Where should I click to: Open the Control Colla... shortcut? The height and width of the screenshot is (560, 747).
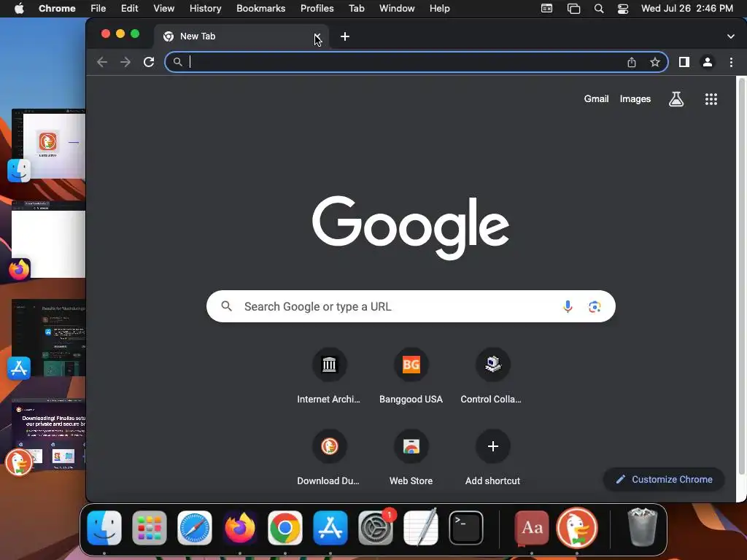pyautogui.click(x=492, y=376)
